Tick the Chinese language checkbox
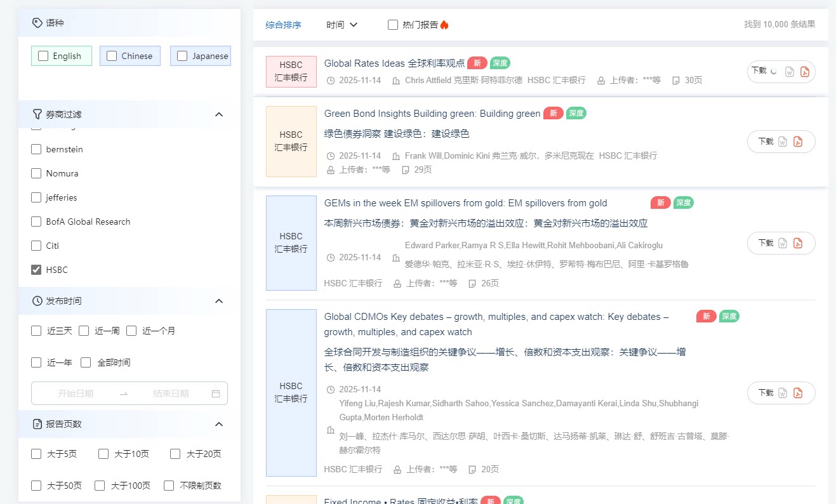Image resolution: width=836 pixels, height=504 pixels. pos(112,56)
